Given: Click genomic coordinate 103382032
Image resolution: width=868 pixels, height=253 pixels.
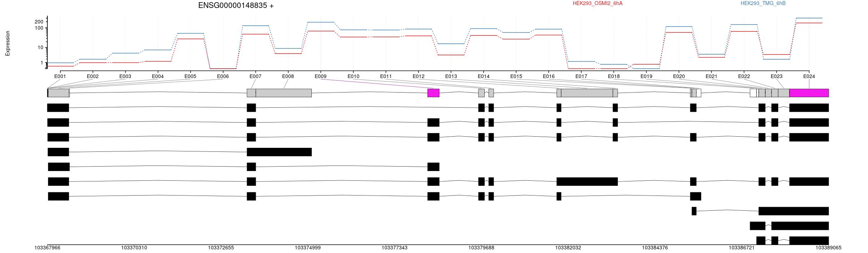Looking at the screenshot, I should click(568, 248).
